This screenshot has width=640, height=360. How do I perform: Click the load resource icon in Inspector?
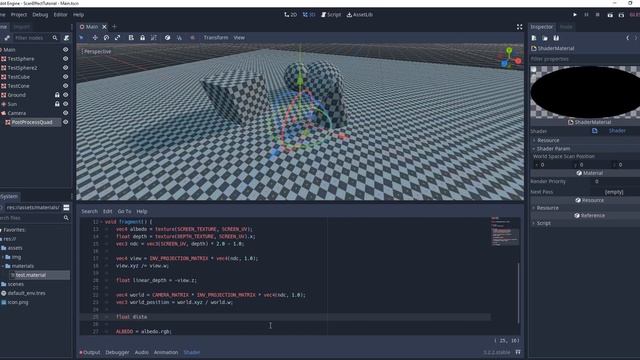[x=545, y=38]
